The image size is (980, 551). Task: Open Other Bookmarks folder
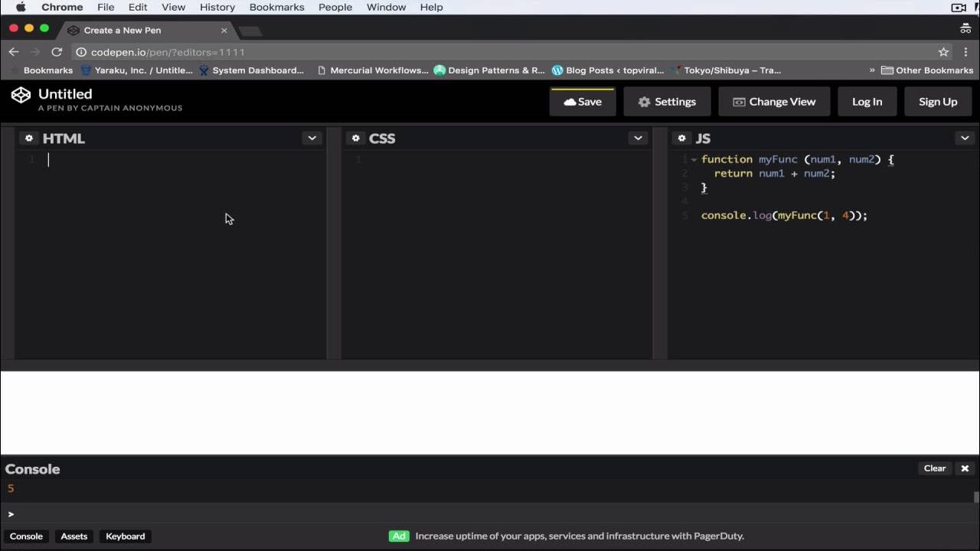[927, 70]
